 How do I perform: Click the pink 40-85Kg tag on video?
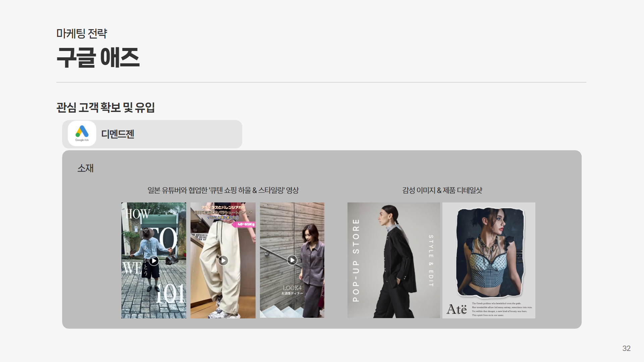click(x=245, y=224)
